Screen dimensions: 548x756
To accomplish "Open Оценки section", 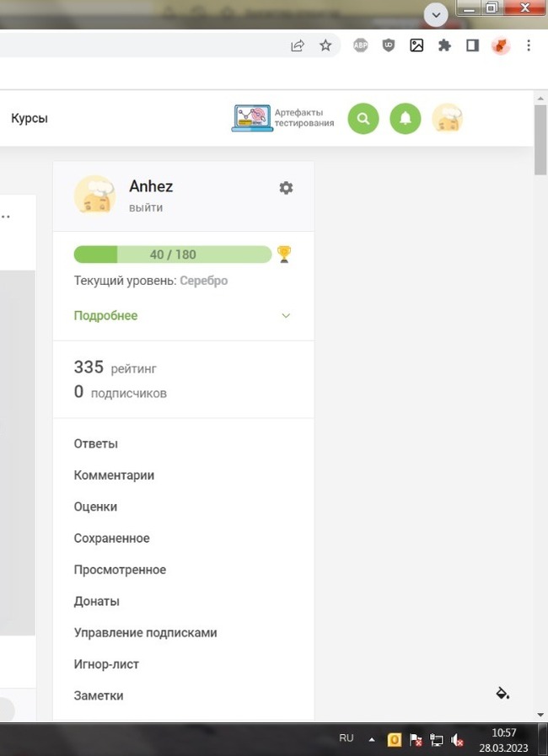I will coord(95,507).
